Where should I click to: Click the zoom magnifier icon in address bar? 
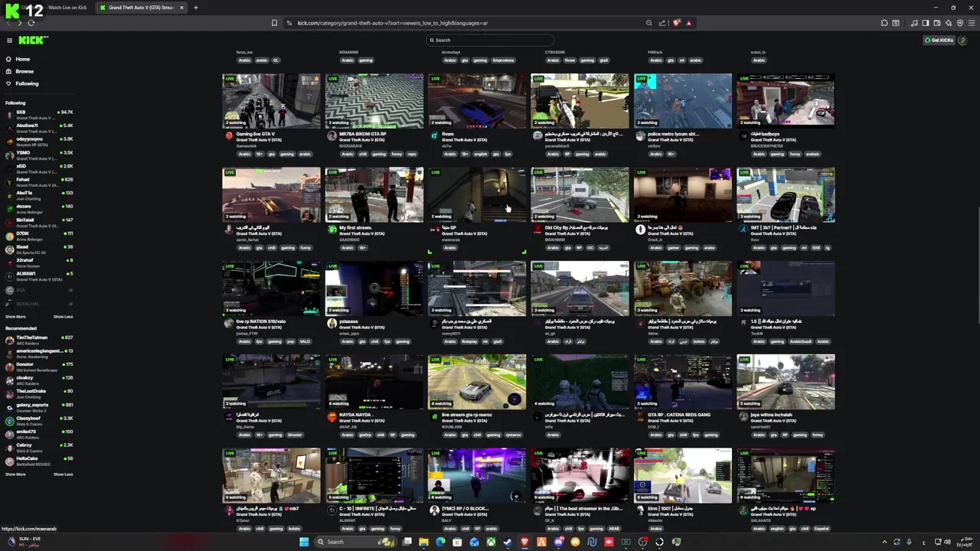click(x=649, y=23)
